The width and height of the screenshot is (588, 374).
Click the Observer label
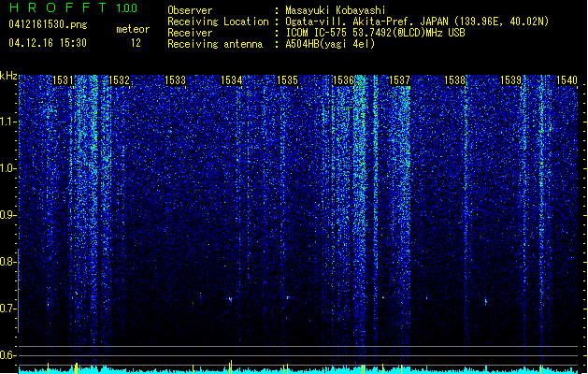pyautogui.click(x=190, y=10)
